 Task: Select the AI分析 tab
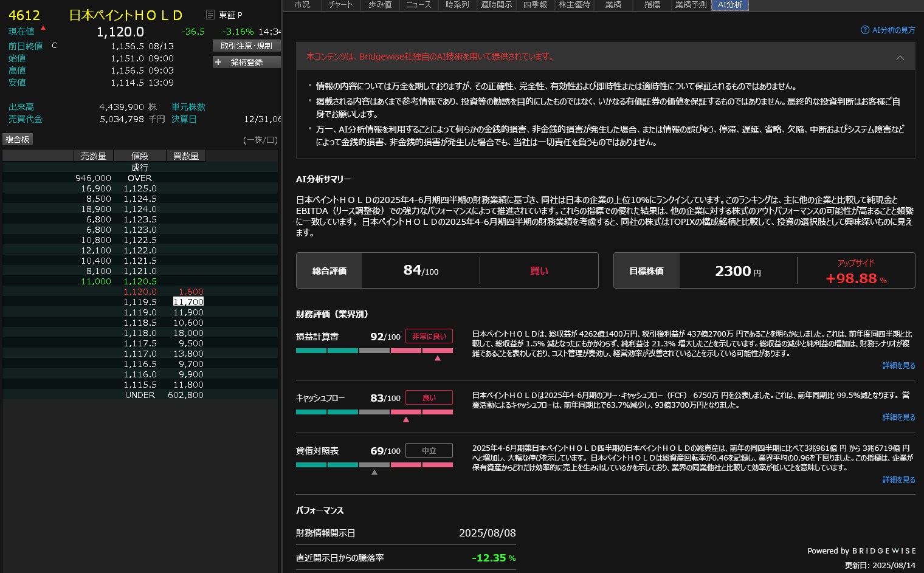point(730,5)
